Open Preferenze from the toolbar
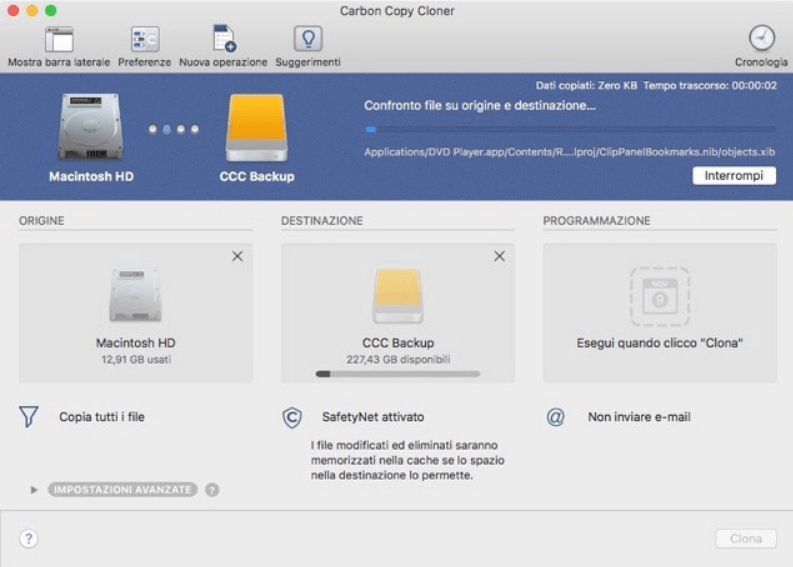Viewport: 793px width, 567px height. coord(145,39)
